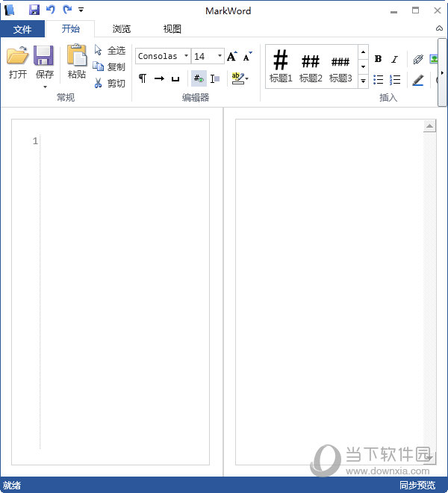Screen dimensions: 448x493
Task: Open the Customize Quick Access Toolbar dropdown
Action: point(81,10)
